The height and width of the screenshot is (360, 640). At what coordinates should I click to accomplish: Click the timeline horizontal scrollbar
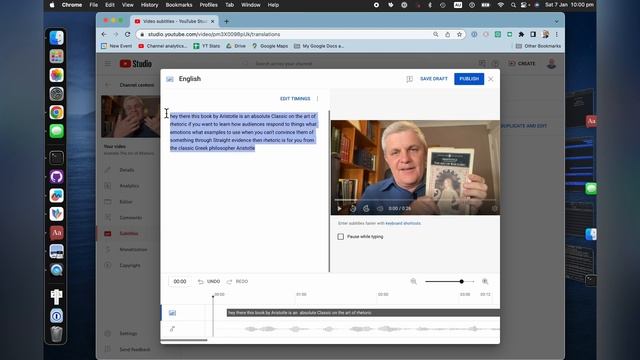[x=184, y=340]
